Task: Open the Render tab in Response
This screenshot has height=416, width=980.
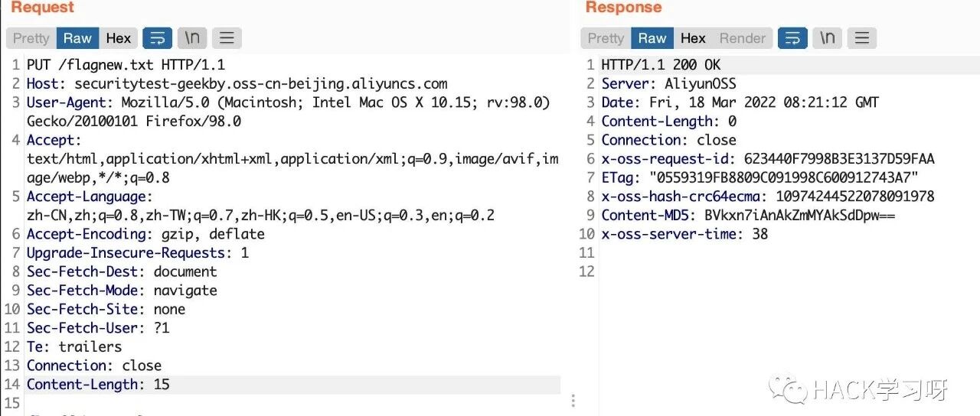Action: point(742,37)
